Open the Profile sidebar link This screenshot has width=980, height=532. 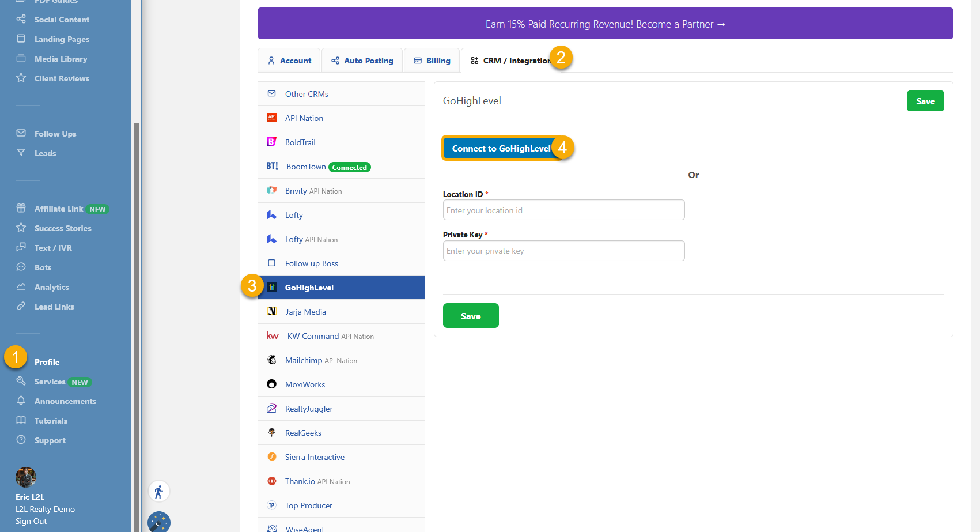(x=47, y=362)
